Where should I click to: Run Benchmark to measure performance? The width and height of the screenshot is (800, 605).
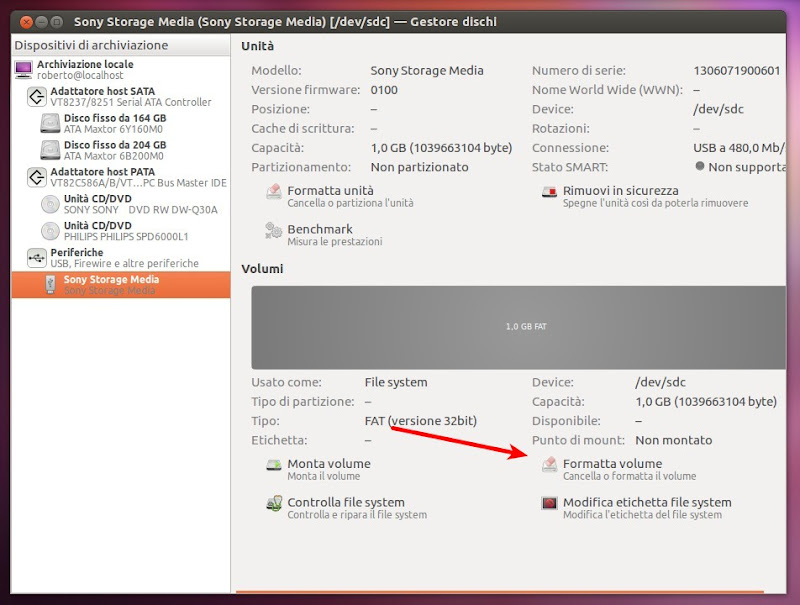(x=323, y=235)
